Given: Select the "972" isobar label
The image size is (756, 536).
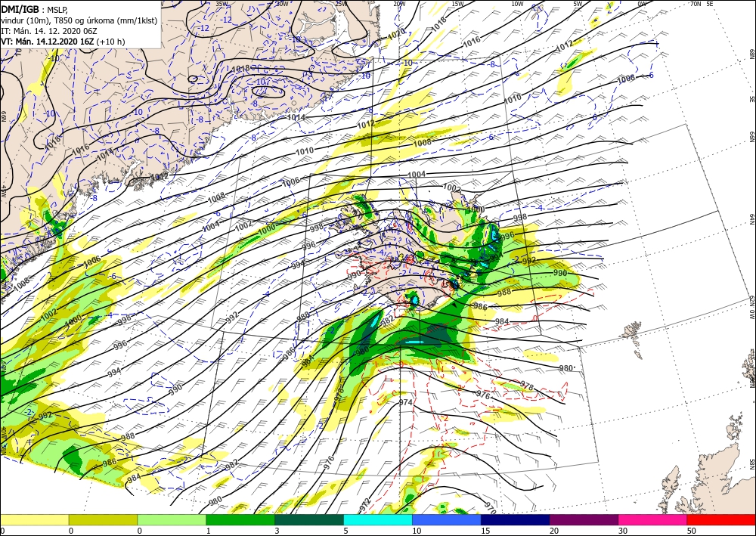Looking at the screenshot, I should (367, 505).
